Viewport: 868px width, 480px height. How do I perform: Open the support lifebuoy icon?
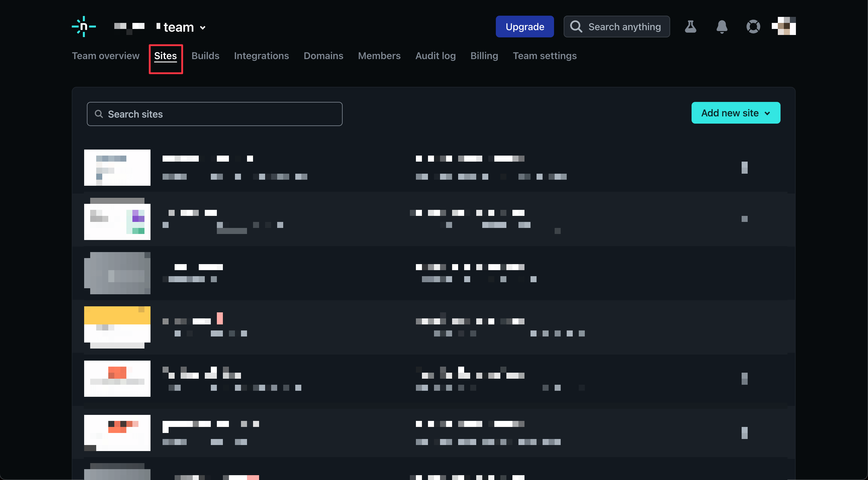pos(753,27)
